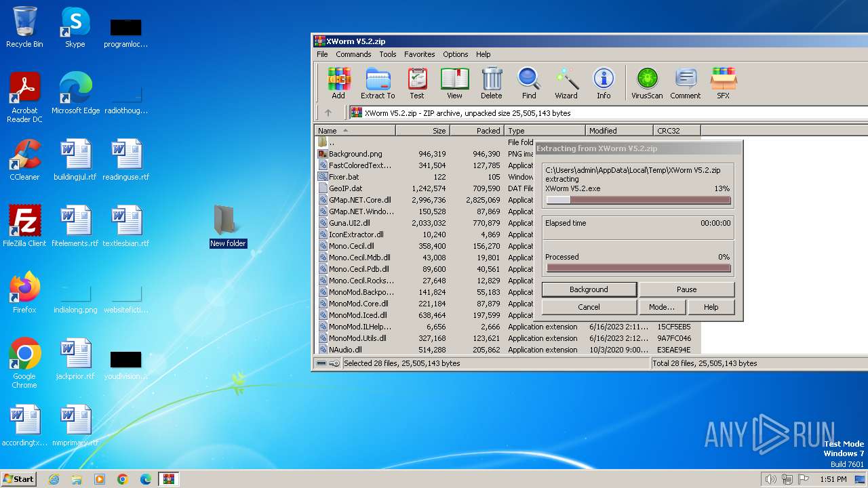Click the XWorm V5.2.exe file progress bar
The height and width of the screenshot is (488, 868).
(x=638, y=200)
